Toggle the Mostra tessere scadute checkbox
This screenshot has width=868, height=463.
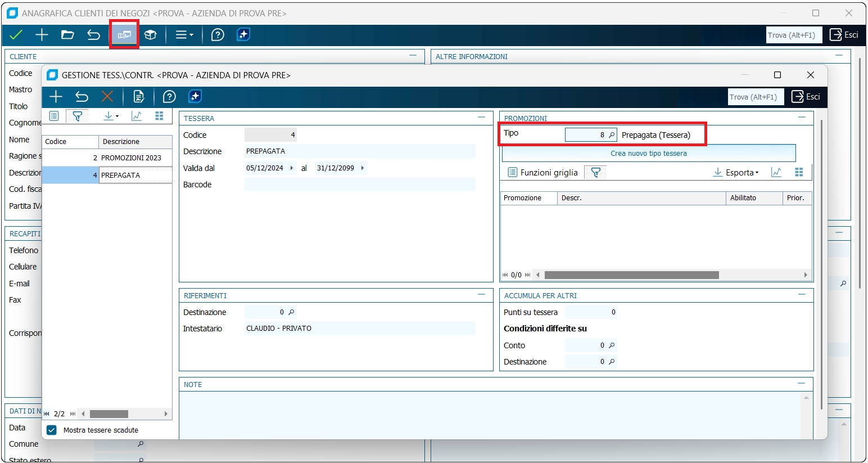coord(52,430)
